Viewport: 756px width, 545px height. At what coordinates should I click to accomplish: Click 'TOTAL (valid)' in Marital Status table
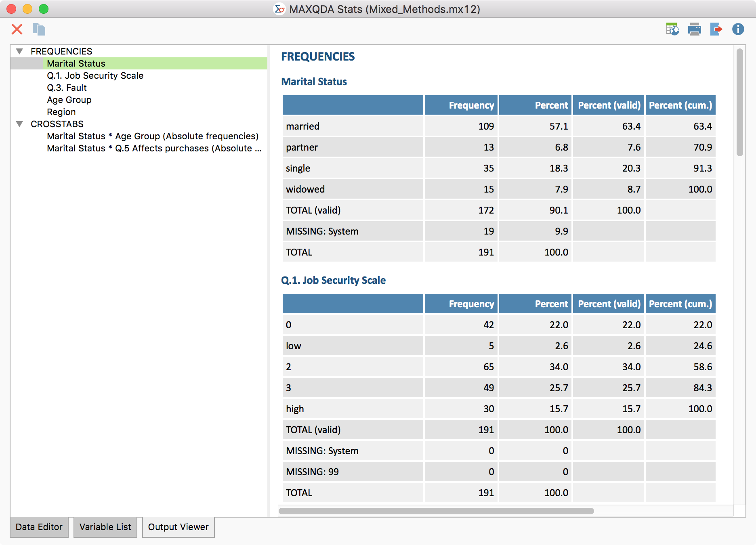point(313,210)
